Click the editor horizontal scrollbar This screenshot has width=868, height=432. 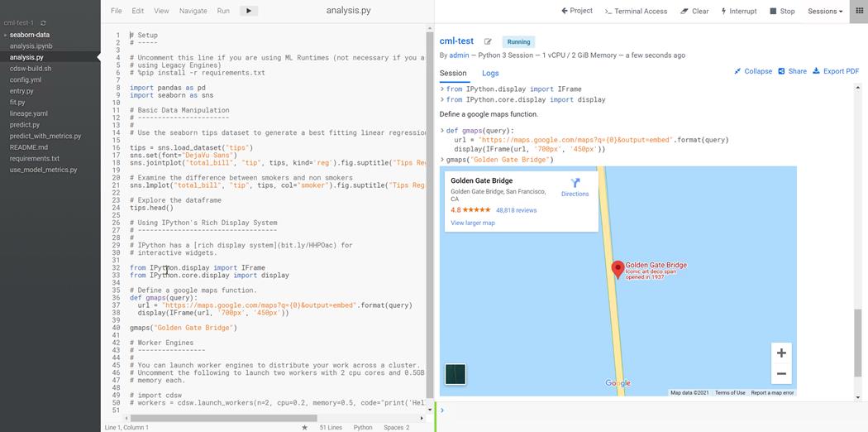[x=223, y=418]
